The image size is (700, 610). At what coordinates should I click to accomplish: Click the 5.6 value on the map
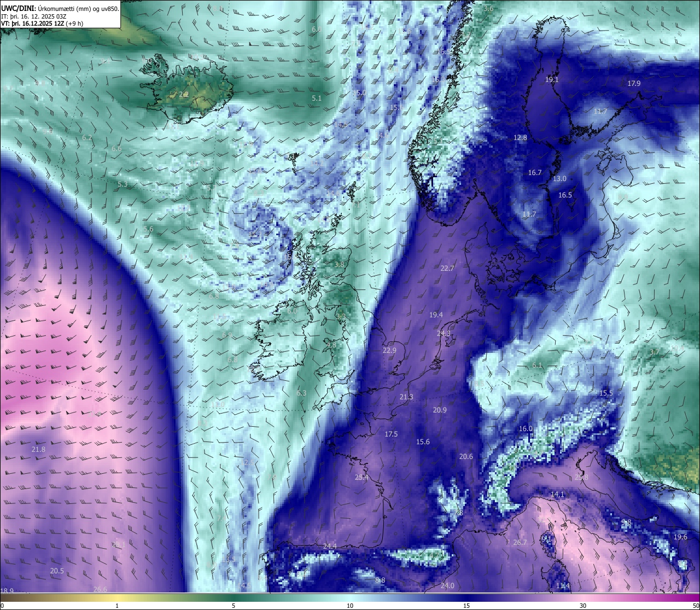click(148, 229)
